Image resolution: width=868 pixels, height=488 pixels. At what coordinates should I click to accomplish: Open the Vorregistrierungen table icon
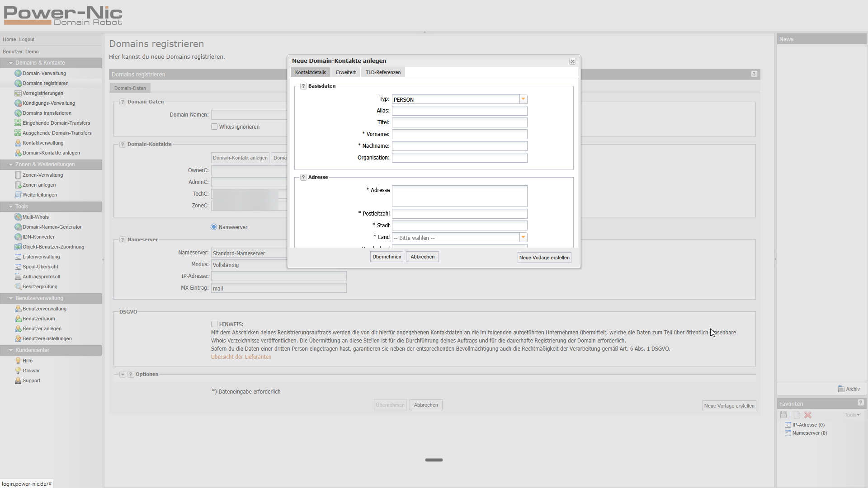[x=18, y=93]
